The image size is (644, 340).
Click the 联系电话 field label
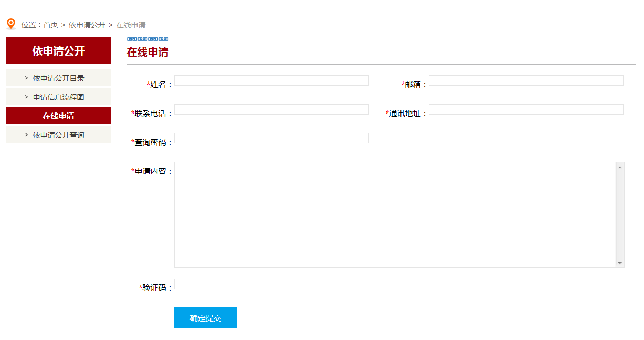152,114
